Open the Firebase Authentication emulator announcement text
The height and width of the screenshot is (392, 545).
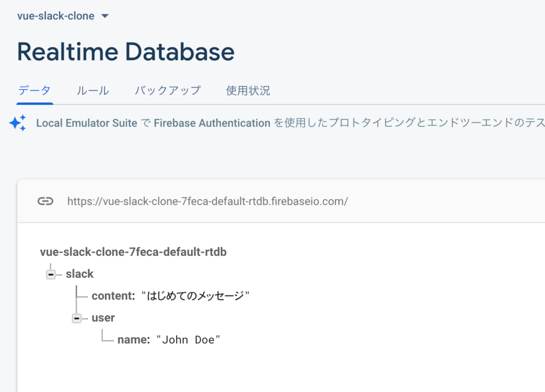212,123
